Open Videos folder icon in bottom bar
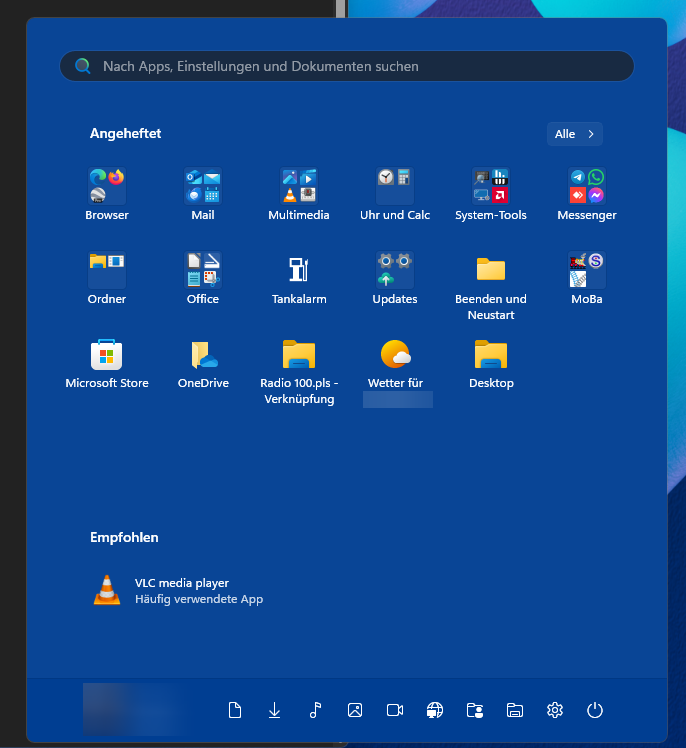The width and height of the screenshot is (686, 748). pos(395,710)
